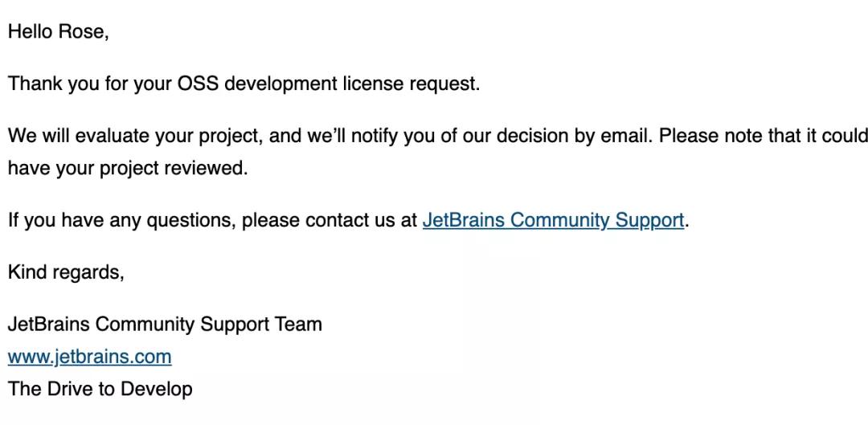Click the word "Team" in the signature
Image resolution: width=868 pixels, height=425 pixels.
coord(300,325)
